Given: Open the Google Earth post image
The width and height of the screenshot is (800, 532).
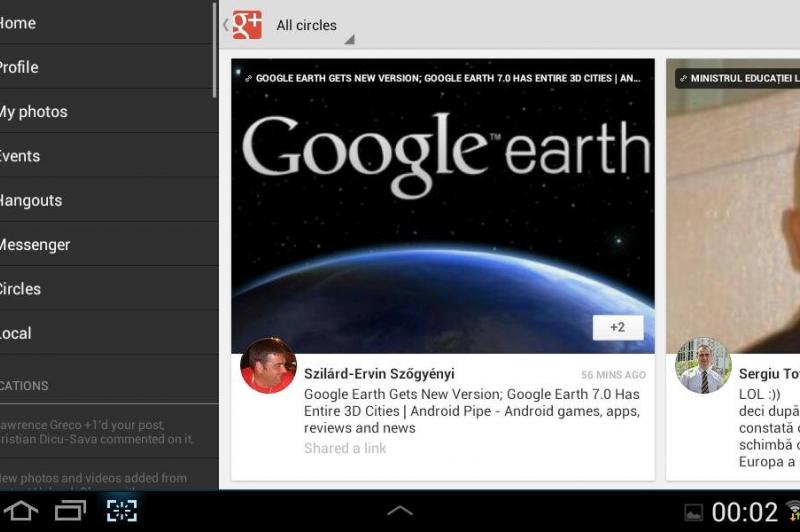Looking at the screenshot, I should pyautogui.click(x=443, y=206).
